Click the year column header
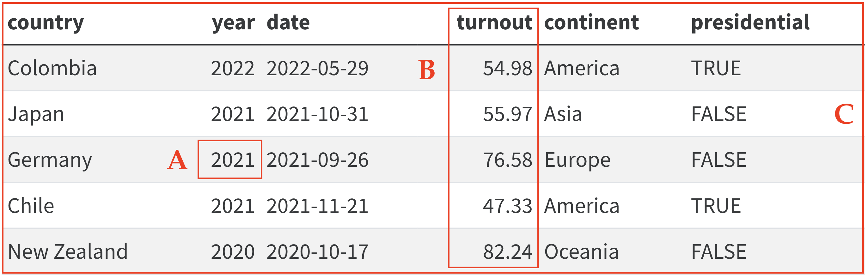 coord(233,23)
